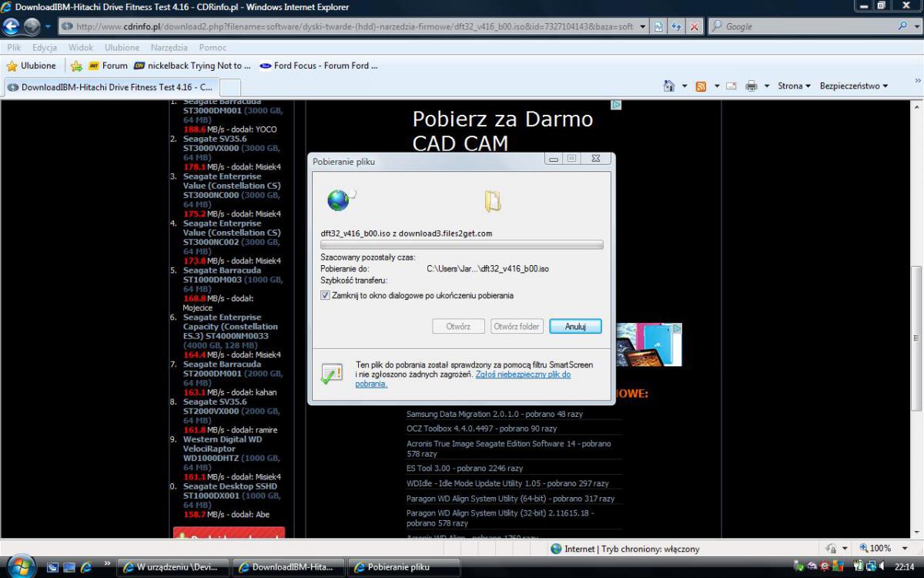Click the compatibility view icon
Screen dimensions: 924x578
pyautogui.click(x=659, y=26)
